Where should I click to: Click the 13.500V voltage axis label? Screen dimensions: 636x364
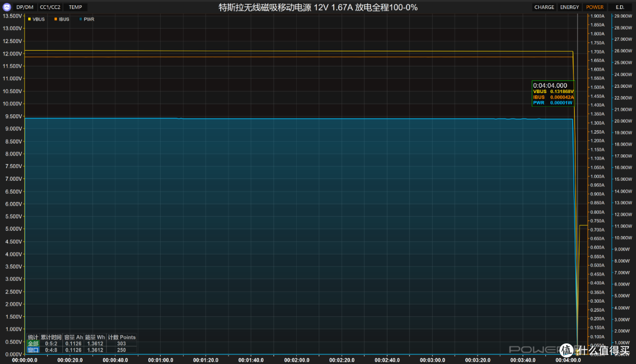tap(12, 16)
